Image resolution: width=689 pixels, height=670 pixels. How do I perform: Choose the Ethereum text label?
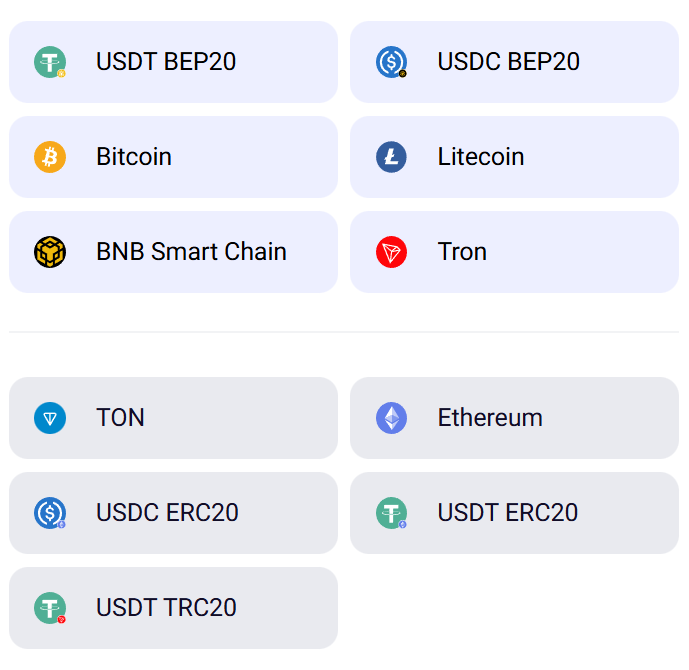(x=490, y=418)
